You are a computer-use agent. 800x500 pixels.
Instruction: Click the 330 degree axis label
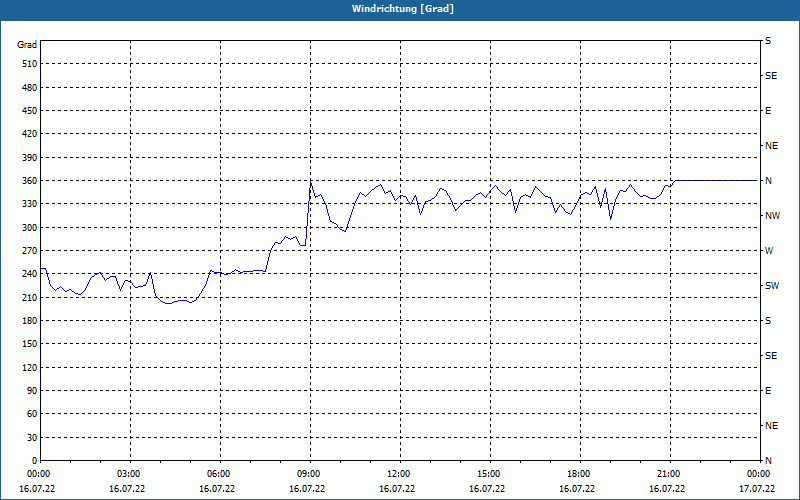[x=29, y=204]
